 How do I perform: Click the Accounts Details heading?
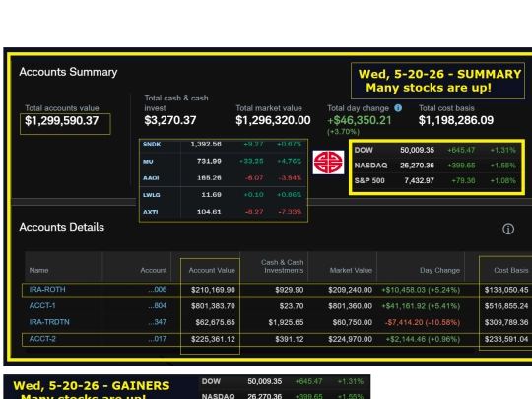(x=62, y=227)
